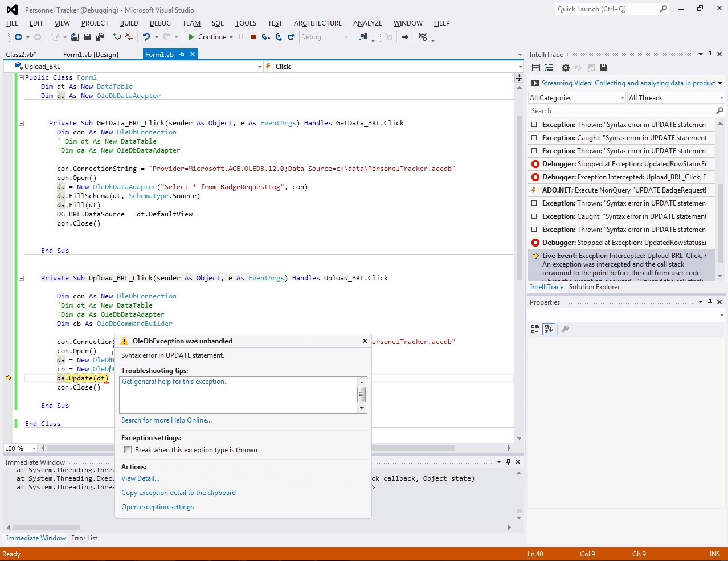Click Properties Alphabetical sort icon
Image resolution: width=728 pixels, height=561 pixels.
[x=549, y=329]
